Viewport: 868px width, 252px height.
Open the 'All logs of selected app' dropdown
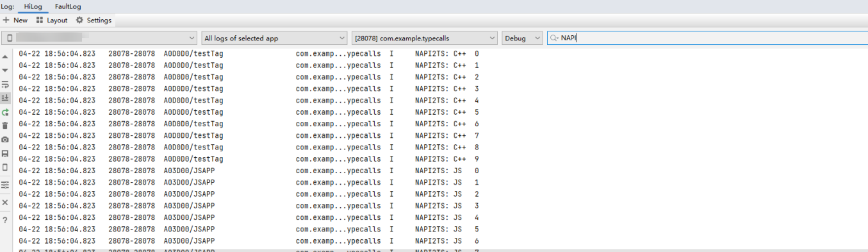(x=274, y=38)
